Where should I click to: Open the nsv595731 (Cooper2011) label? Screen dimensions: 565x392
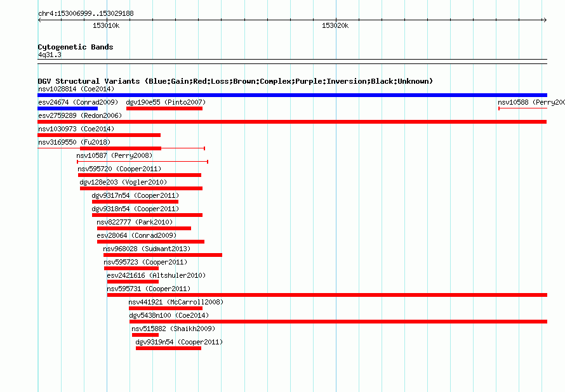tap(149, 289)
